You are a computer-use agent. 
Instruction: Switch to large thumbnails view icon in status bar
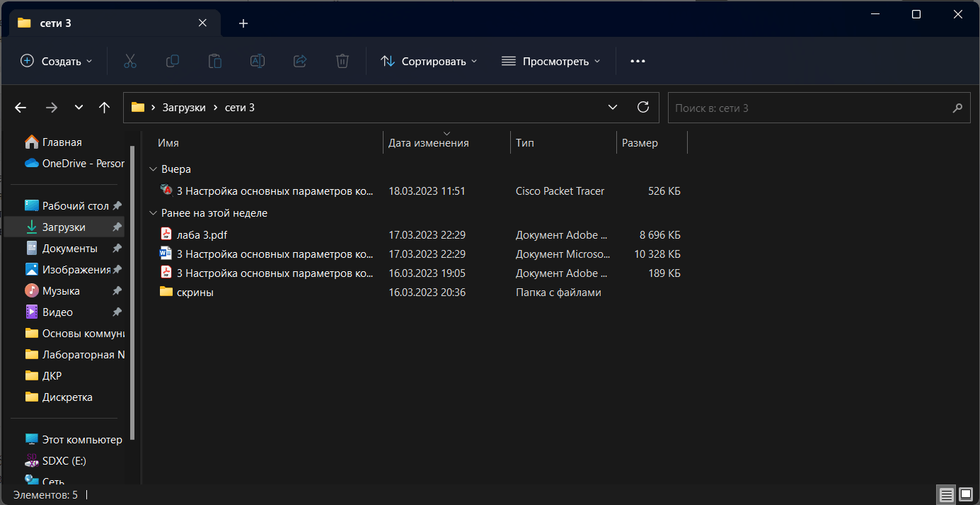(x=966, y=494)
